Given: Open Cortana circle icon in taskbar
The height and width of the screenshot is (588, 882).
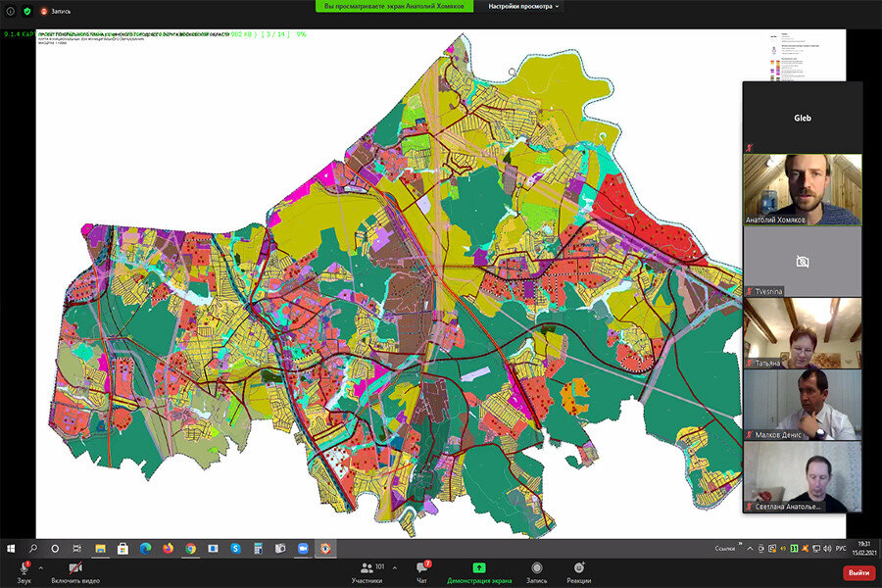Looking at the screenshot, I should tap(55, 548).
